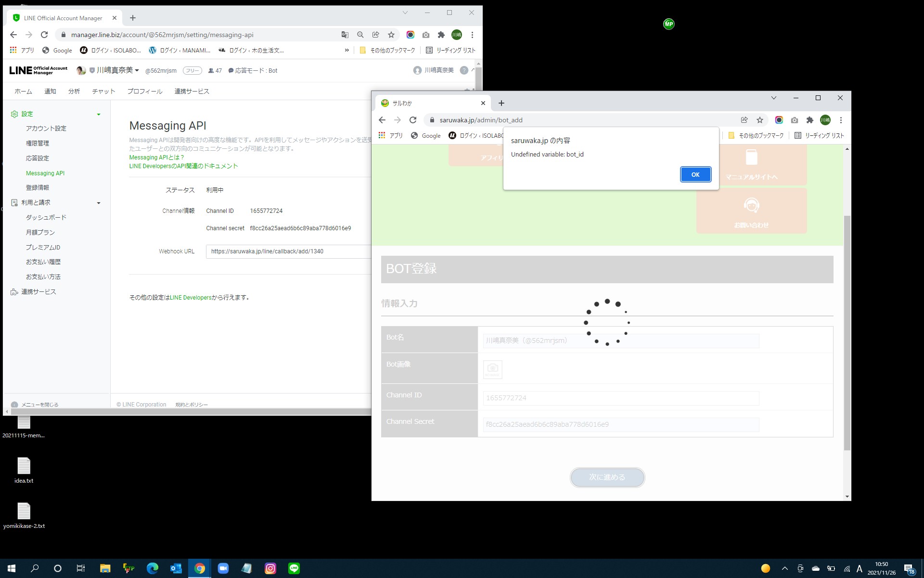Open File Explorer from the taskbar
The height and width of the screenshot is (578, 924).
[105, 568]
